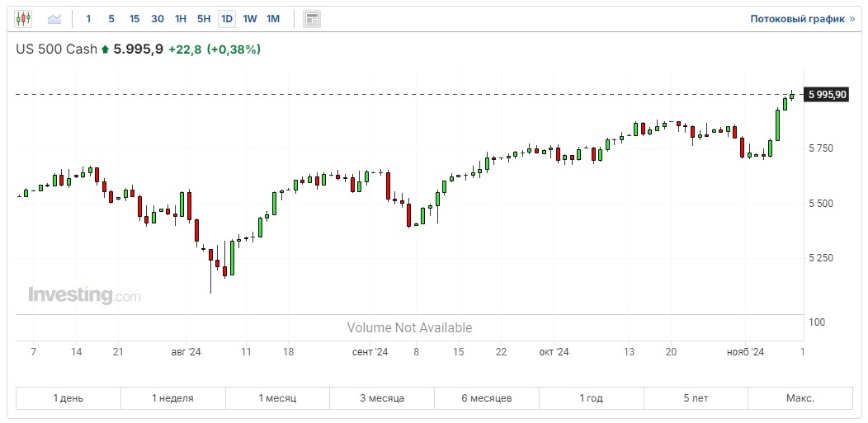Screen dimensions: 868x423
Task: Show the 6 месяцев range
Action: click(x=487, y=398)
